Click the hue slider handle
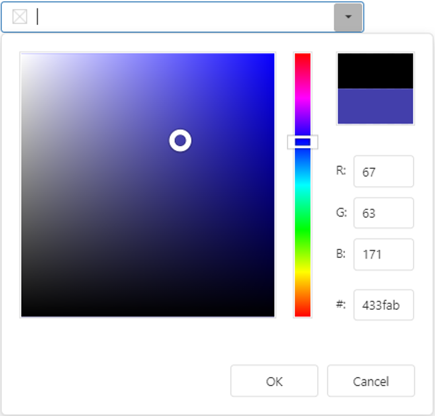Screen dimensions: 435x416 (x=303, y=142)
